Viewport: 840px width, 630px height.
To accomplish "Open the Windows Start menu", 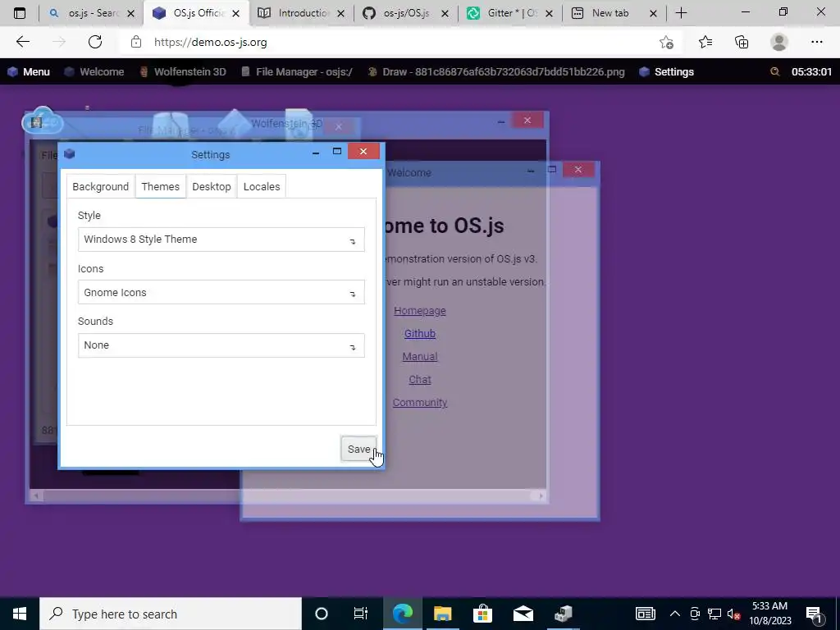I will tap(20, 614).
